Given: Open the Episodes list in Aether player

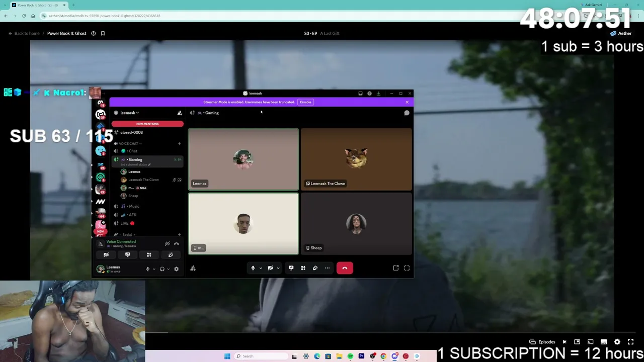Looking at the screenshot, I should [542, 342].
